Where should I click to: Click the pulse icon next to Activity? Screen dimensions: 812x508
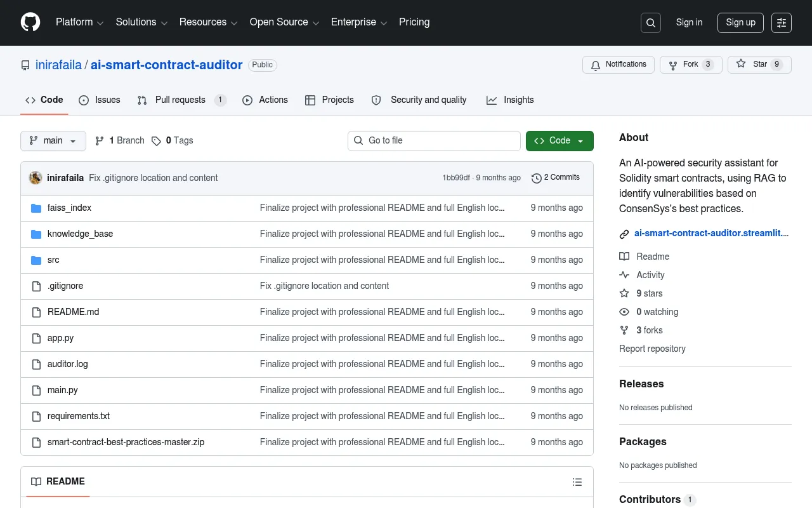click(624, 275)
